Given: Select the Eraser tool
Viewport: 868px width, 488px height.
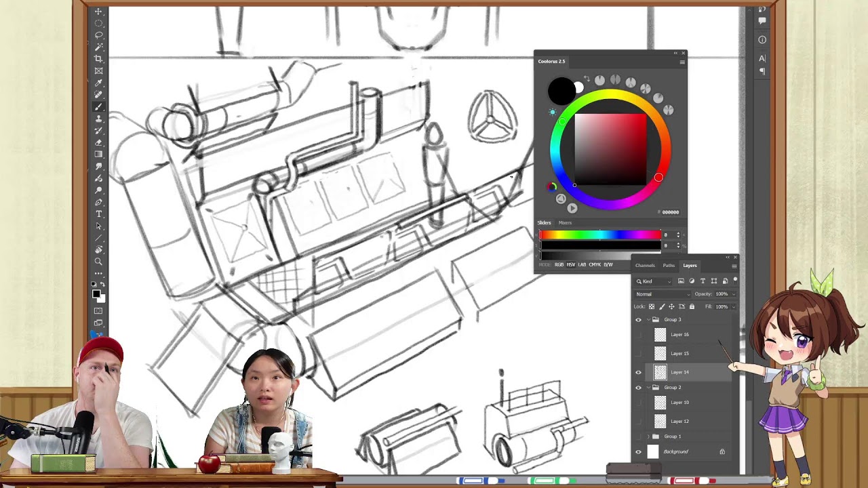Looking at the screenshot, I should (98, 142).
